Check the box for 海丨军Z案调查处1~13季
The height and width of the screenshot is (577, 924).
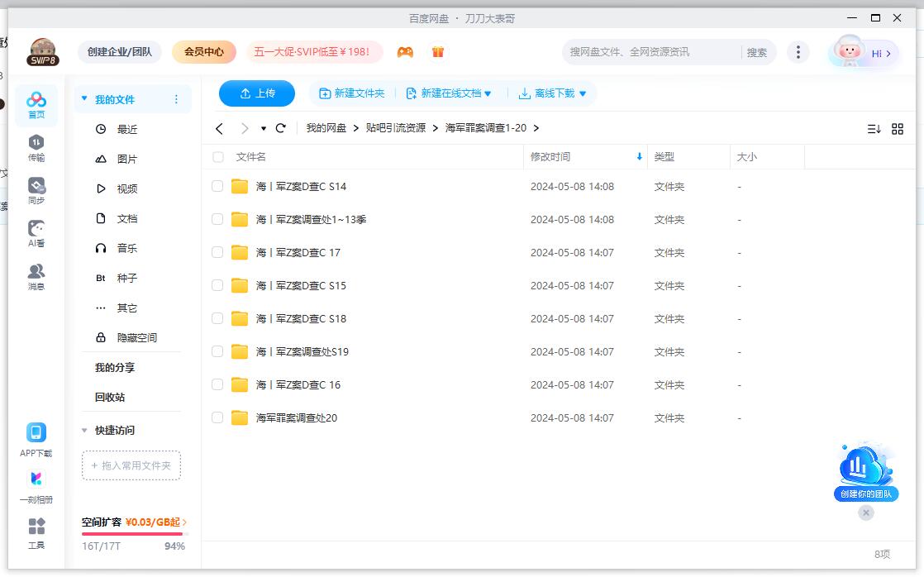click(x=217, y=219)
